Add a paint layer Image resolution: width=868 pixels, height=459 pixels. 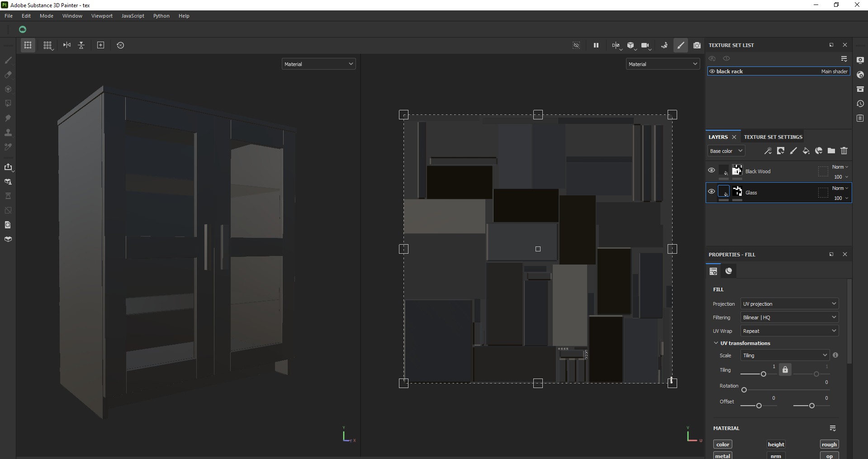click(793, 151)
